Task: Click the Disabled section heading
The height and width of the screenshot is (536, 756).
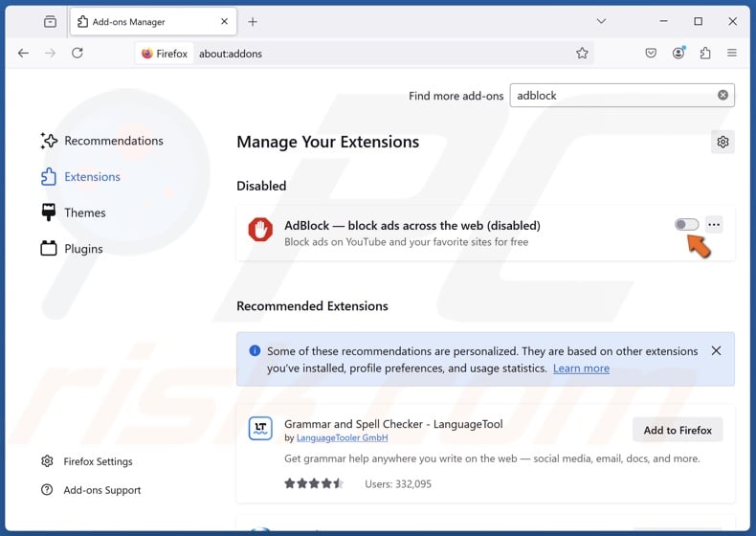Action: tap(261, 186)
